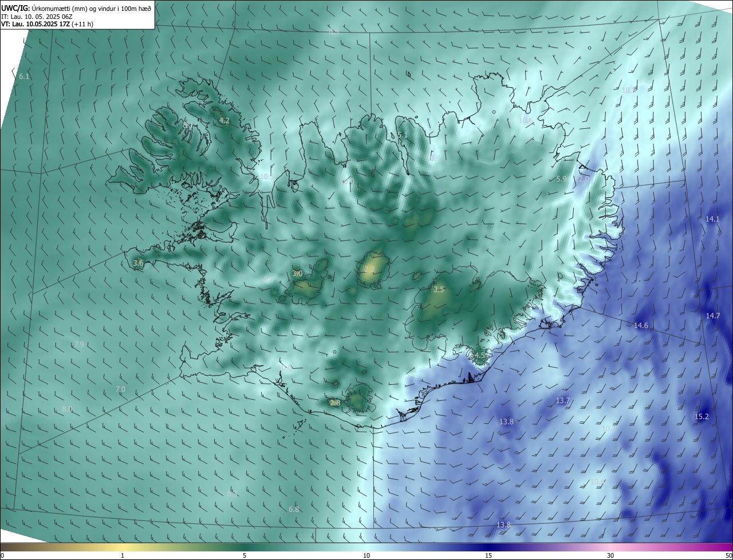The width and height of the screenshot is (733, 560).
Task: Click the dark blue color above the 15 tick
Action: pyautogui.click(x=488, y=546)
